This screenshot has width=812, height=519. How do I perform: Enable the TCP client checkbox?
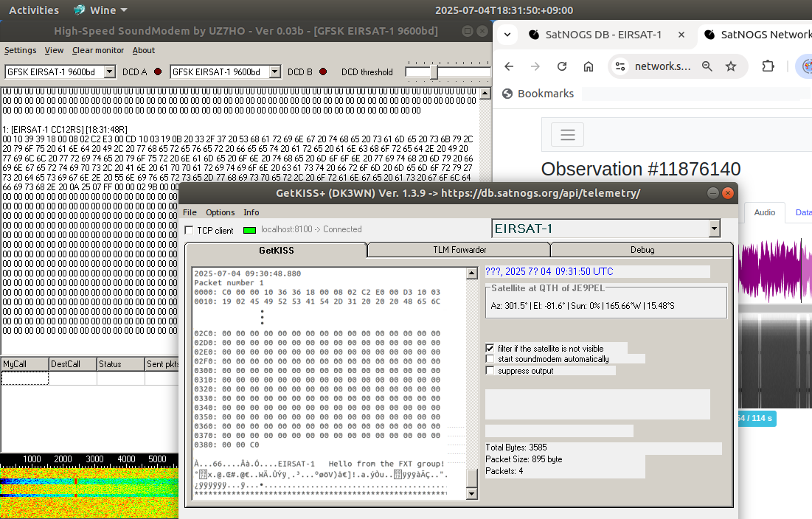(190, 231)
